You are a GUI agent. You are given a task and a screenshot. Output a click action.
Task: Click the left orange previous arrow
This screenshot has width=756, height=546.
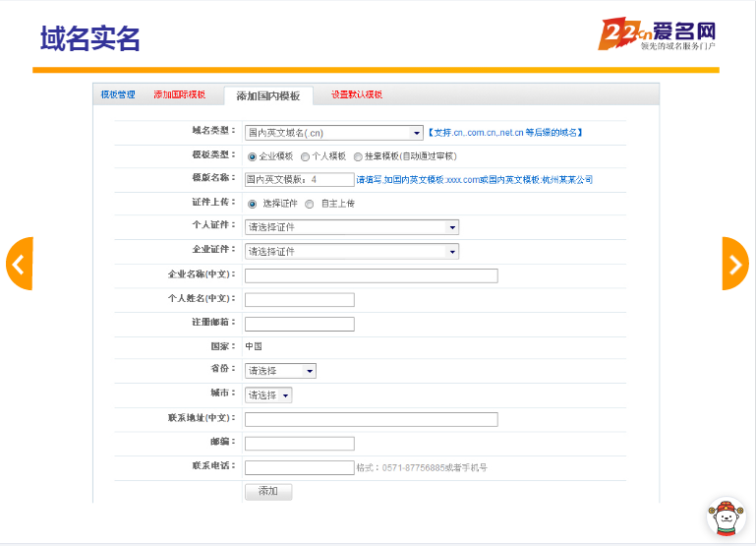click(x=20, y=264)
